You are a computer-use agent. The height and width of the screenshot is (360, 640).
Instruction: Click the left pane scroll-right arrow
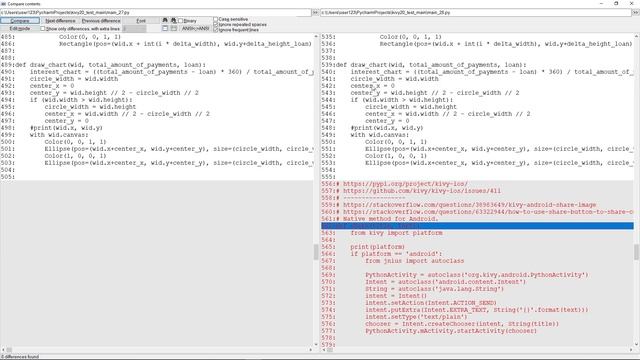click(311, 350)
